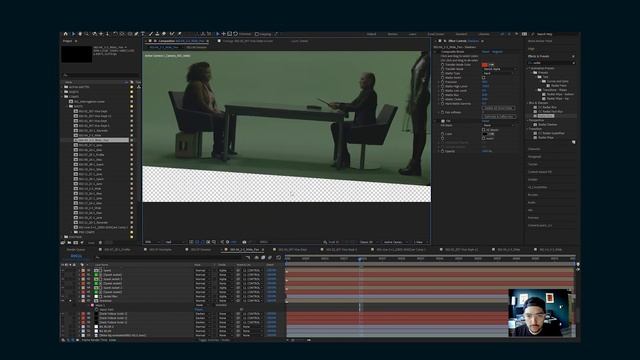Toggle the Fill effect fx switch
The image size is (640, 360).
443,121
